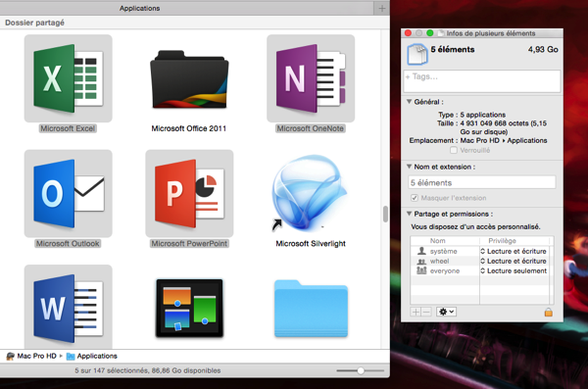Select the Microsoft Outlook app icon

click(69, 194)
